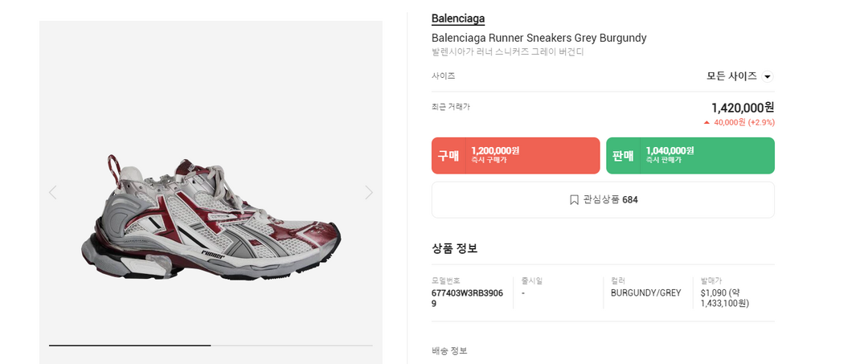
Task: Click the 배송 정보 section heading
Action: pyautogui.click(x=449, y=350)
